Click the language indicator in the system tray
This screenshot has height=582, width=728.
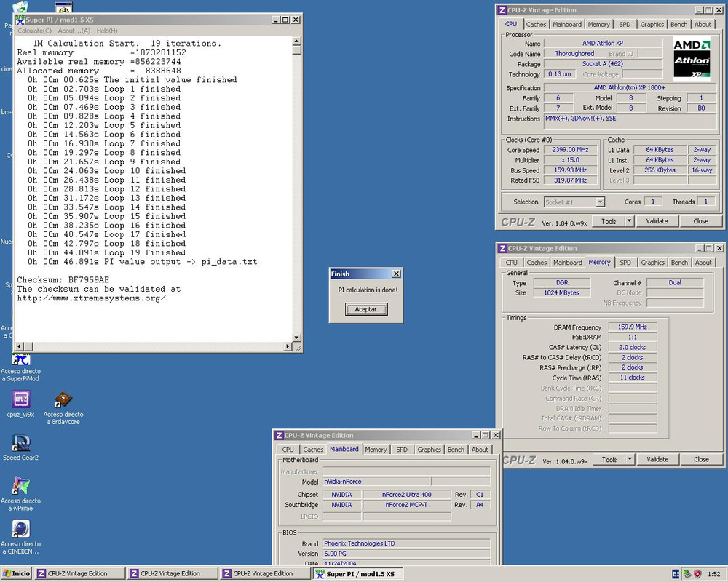[676, 574]
